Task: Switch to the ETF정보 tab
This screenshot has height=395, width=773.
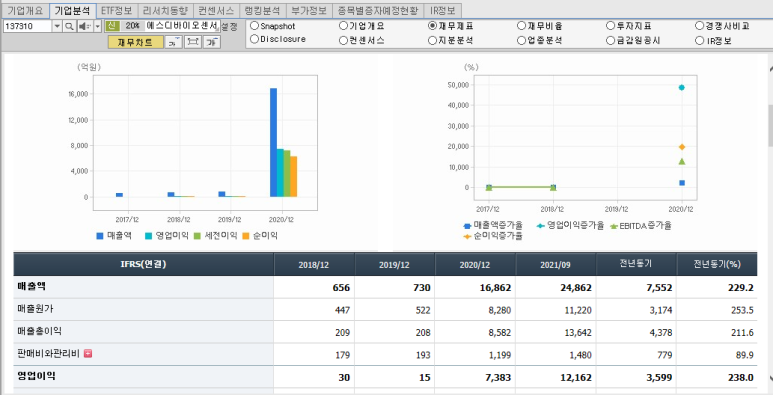Action: [116, 10]
